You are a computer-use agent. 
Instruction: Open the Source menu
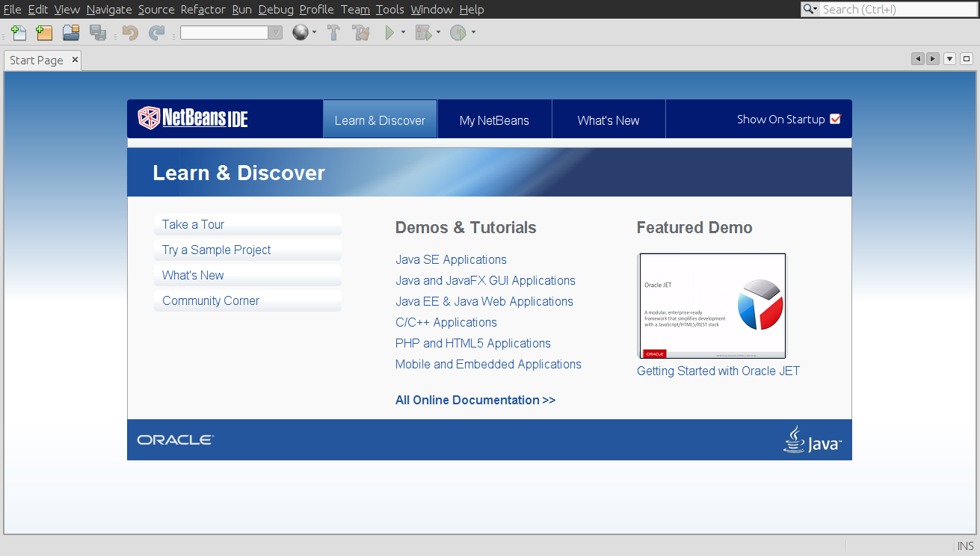[156, 9]
